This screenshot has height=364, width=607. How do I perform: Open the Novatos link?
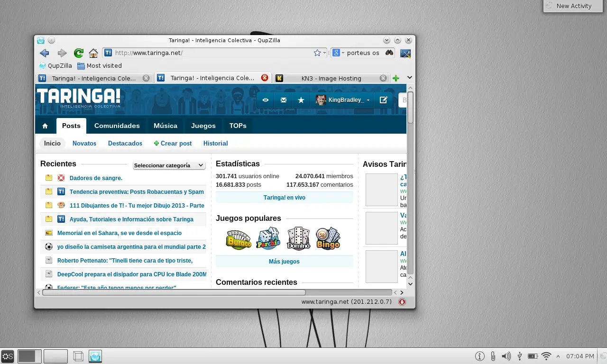84,143
